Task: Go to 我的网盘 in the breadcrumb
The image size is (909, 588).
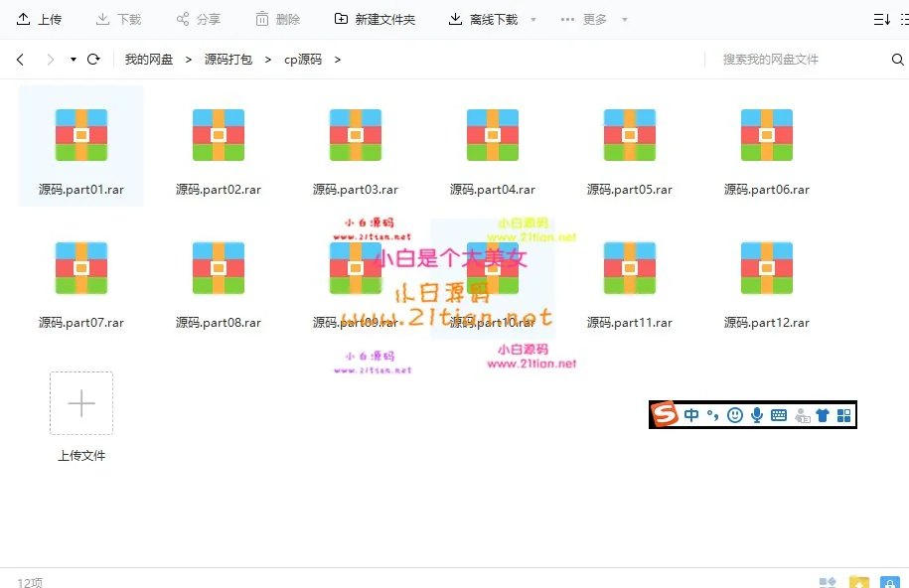Action: click(148, 60)
